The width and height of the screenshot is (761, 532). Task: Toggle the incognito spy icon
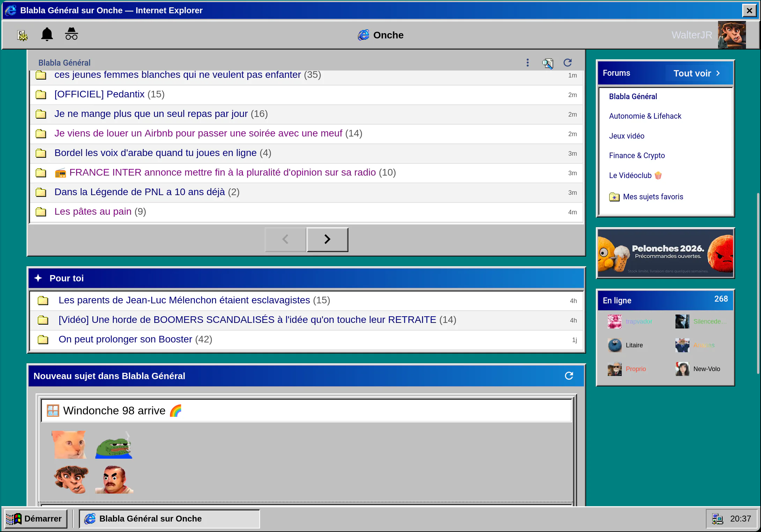point(71,34)
